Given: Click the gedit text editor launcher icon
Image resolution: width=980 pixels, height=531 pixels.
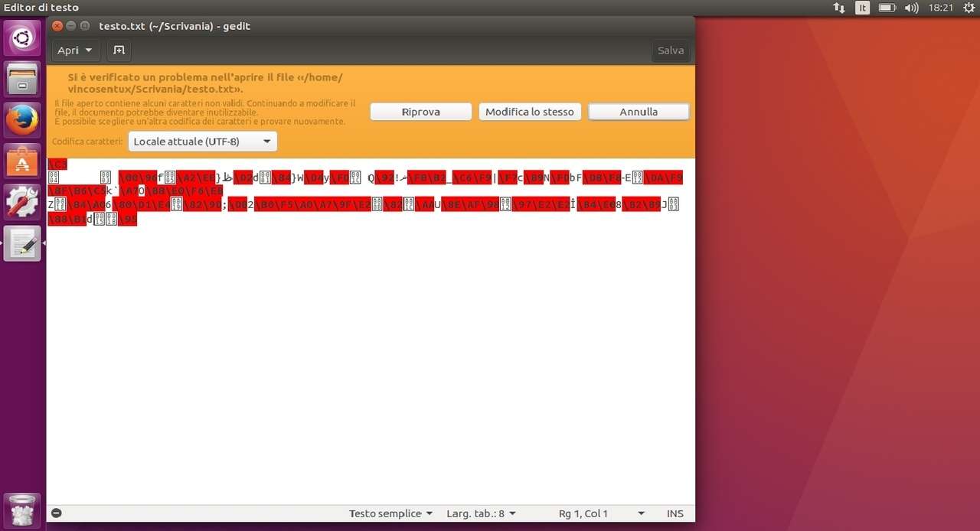Looking at the screenshot, I should [22, 244].
